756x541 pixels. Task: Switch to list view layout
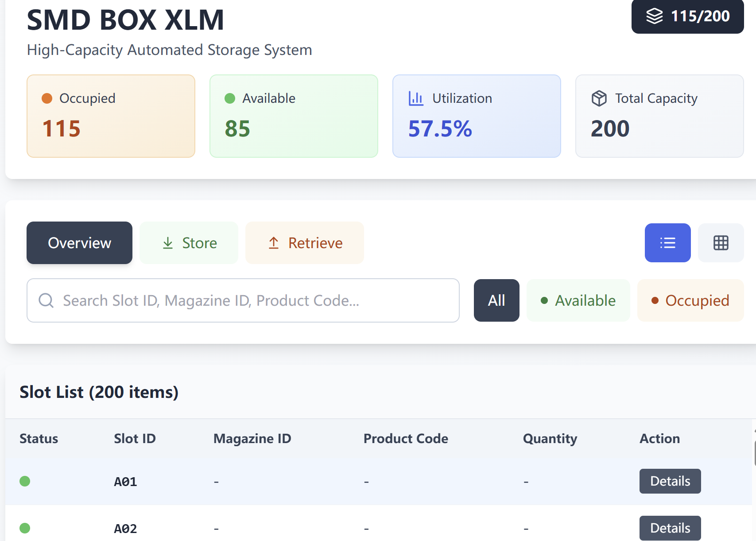tap(667, 243)
